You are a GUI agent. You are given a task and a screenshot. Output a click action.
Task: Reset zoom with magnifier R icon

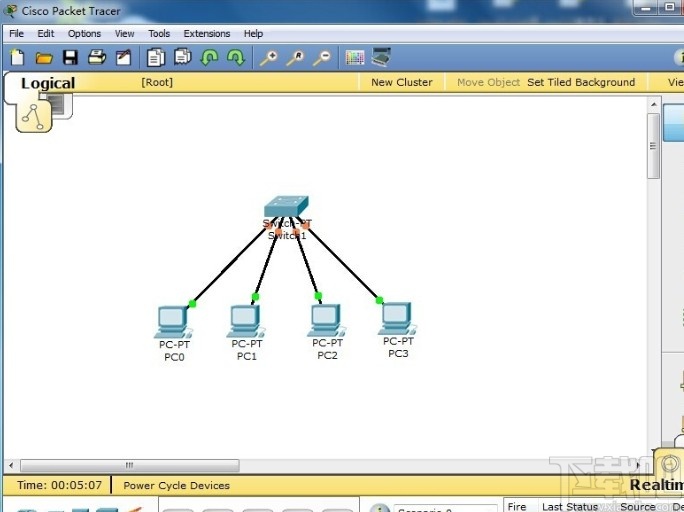[x=295, y=58]
